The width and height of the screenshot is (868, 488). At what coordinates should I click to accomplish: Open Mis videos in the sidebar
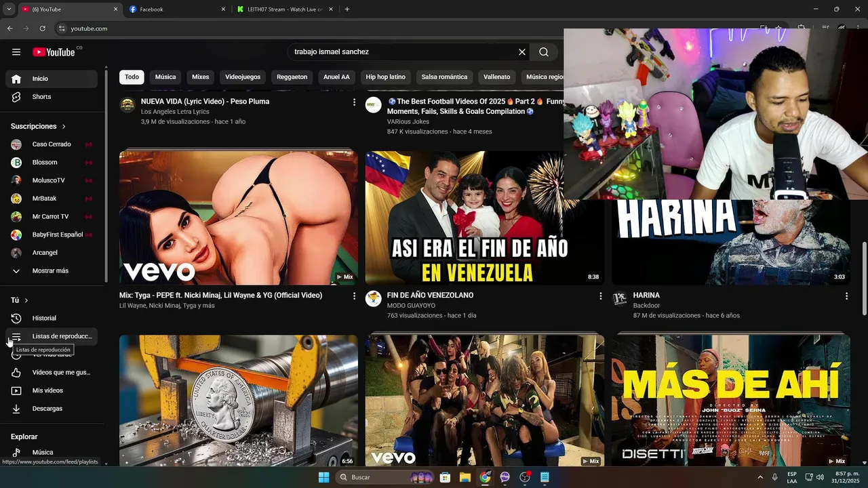52,390
